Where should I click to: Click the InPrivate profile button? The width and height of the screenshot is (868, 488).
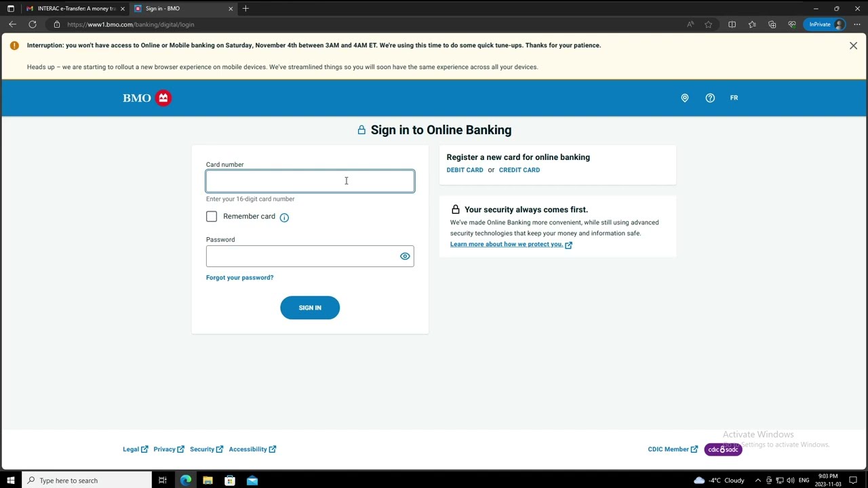coord(825,24)
